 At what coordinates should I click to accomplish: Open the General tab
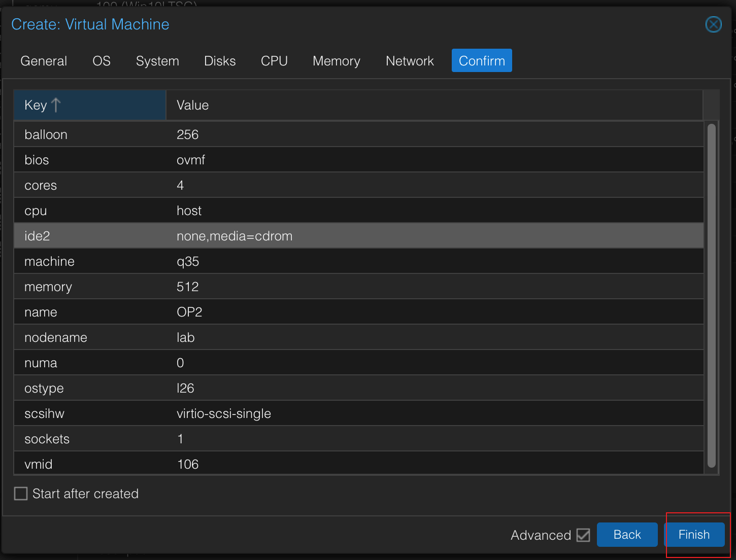point(44,61)
